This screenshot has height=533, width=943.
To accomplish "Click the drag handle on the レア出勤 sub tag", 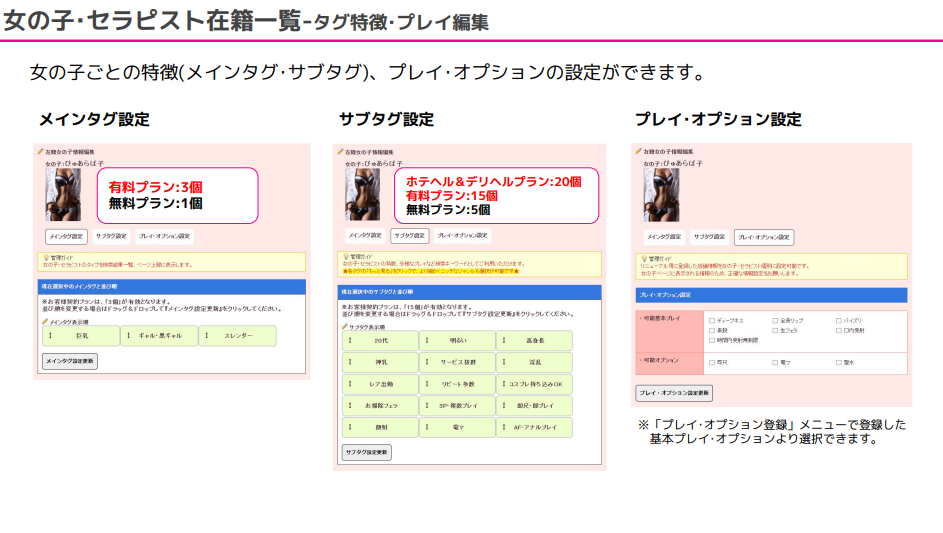I will [350, 384].
